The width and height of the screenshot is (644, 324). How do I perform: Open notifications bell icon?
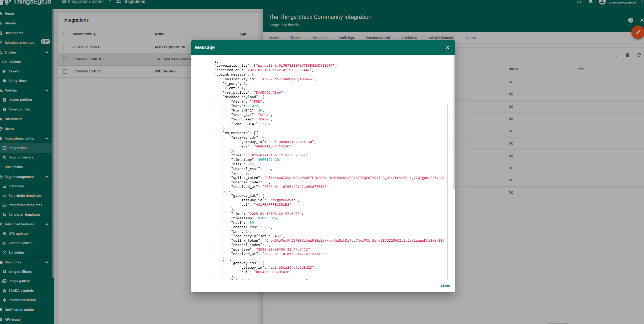click(590, 2)
